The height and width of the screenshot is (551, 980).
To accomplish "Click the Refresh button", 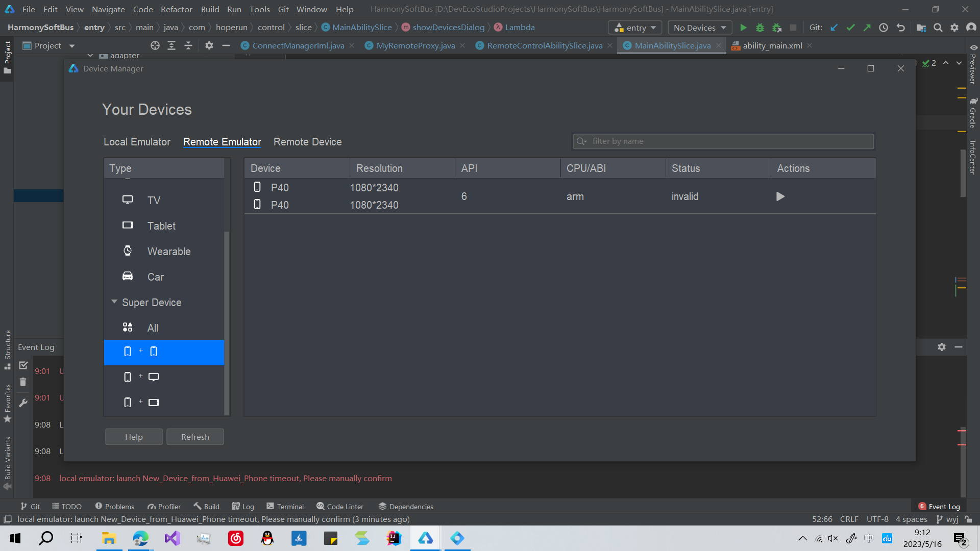I will click(x=195, y=437).
